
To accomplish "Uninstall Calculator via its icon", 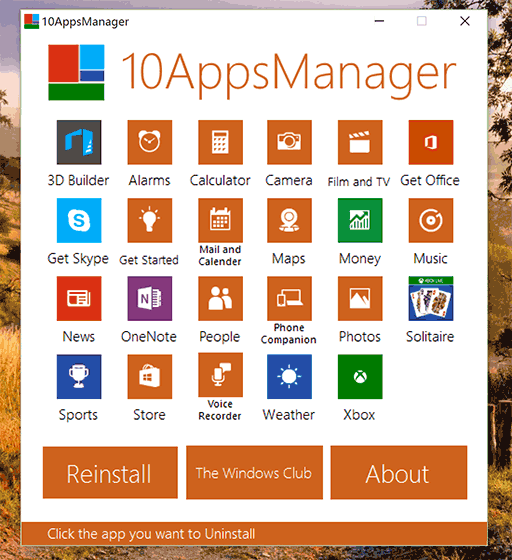I will (220, 142).
